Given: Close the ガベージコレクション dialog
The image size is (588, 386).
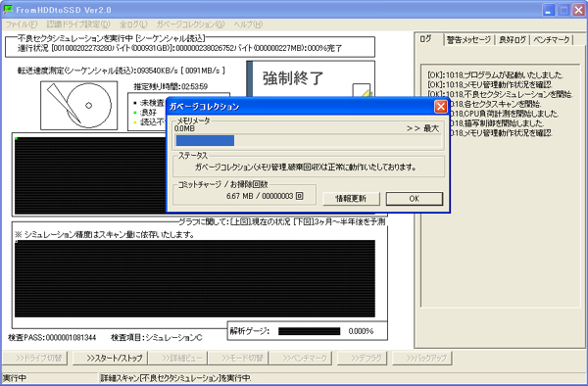Looking at the screenshot, I should click(441, 107).
